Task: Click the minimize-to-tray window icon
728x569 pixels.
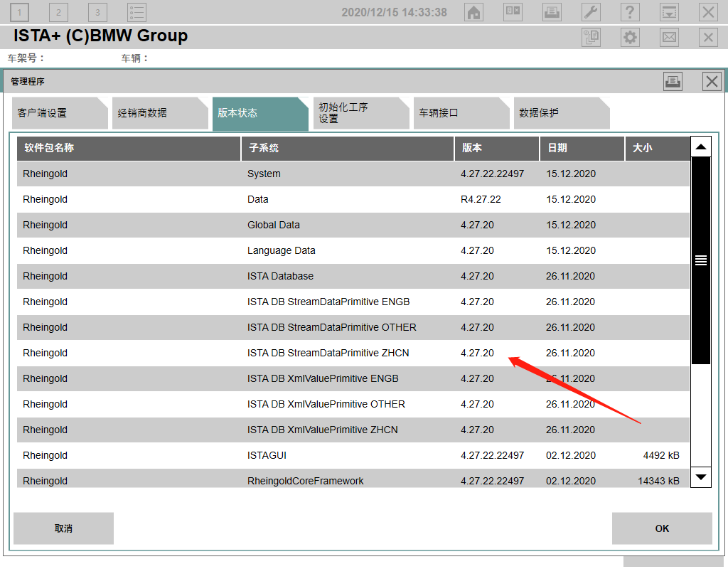Action: 669,12
